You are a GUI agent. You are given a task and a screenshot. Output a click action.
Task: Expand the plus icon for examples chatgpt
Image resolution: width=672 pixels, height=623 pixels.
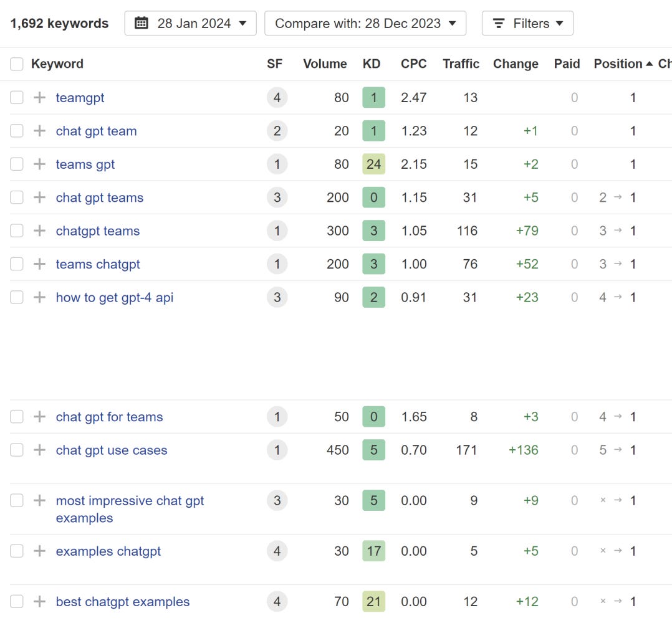pos(39,551)
